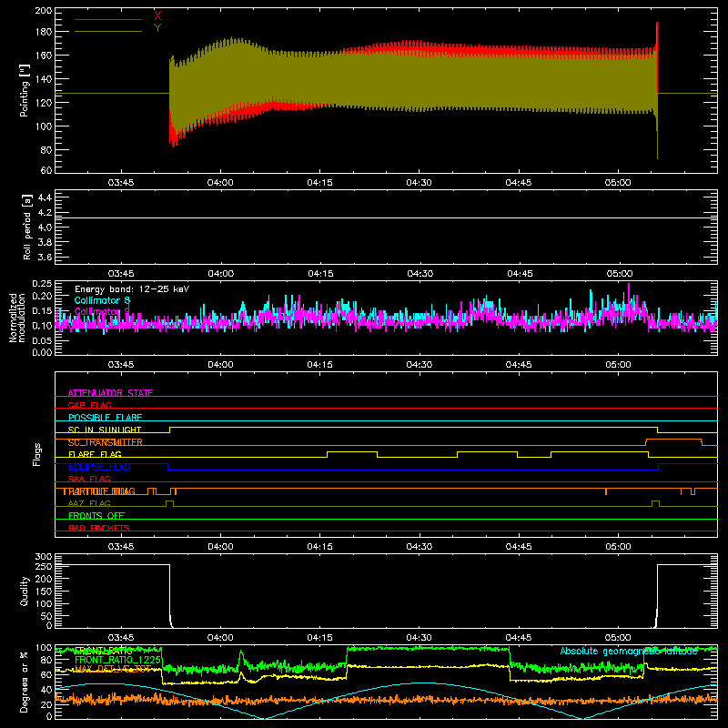
Task: Click the 300 tick on Quality axis
Action: click(x=44, y=557)
